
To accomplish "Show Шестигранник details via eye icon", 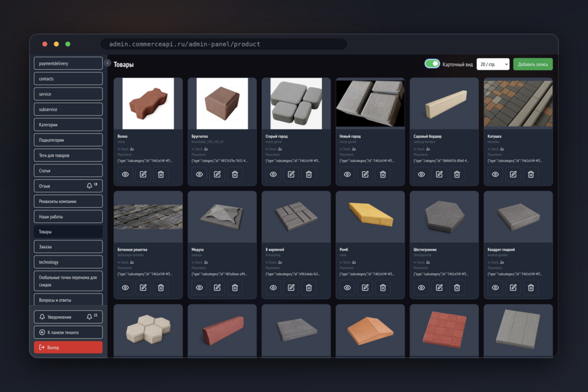I will 421,287.
